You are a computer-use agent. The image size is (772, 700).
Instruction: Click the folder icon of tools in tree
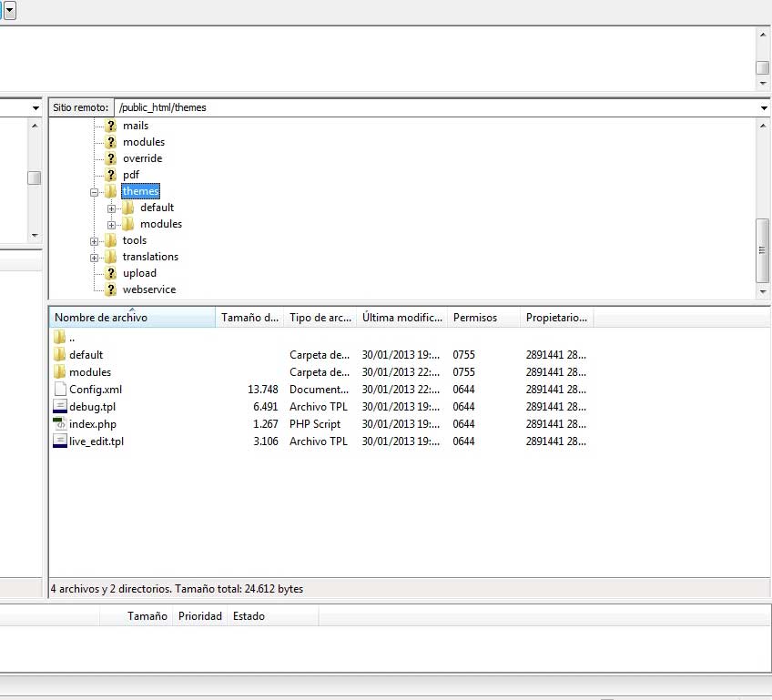[x=111, y=240]
